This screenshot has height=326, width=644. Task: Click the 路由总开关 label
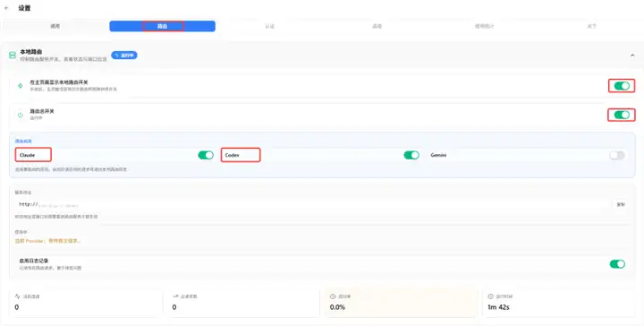tap(42, 111)
